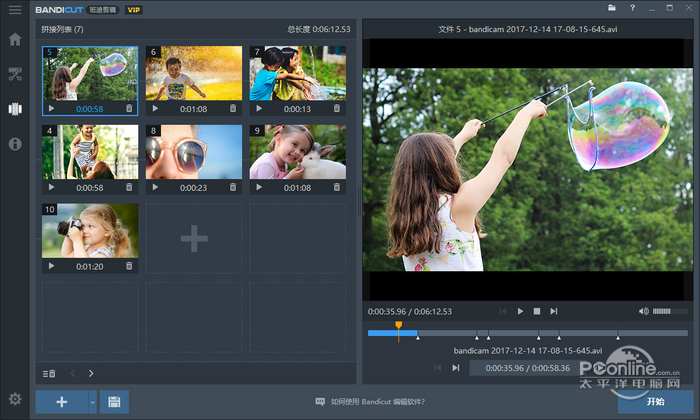Screen dimensions: 700x420
Task: Delete clip 8 with trash icon
Action: pyautogui.click(x=233, y=187)
